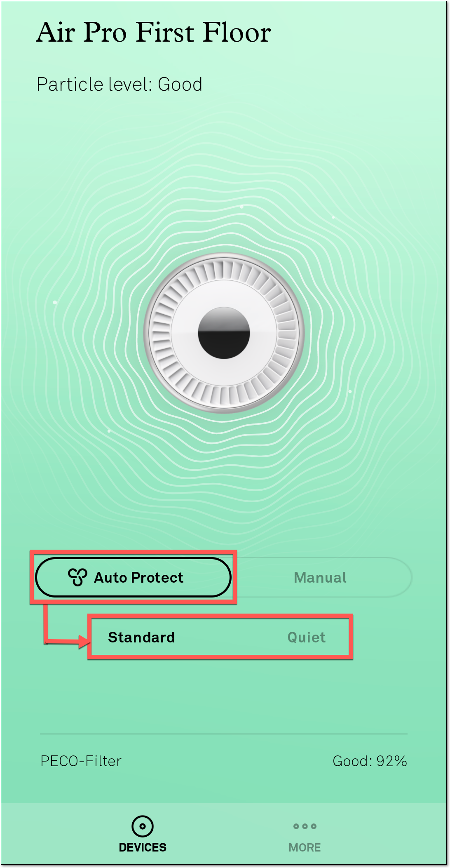Tap the Standard/Quiet selector row
The height and width of the screenshot is (868, 450).
pos(220,637)
